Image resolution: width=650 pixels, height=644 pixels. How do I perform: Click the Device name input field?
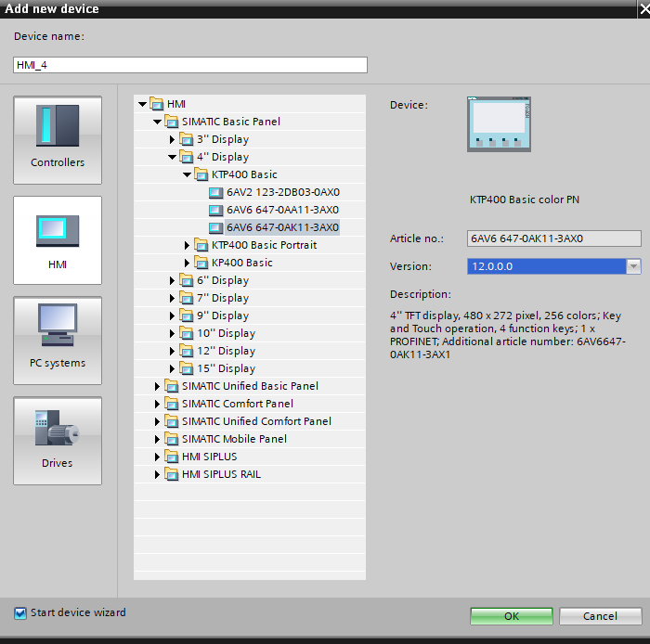pos(190,65)
